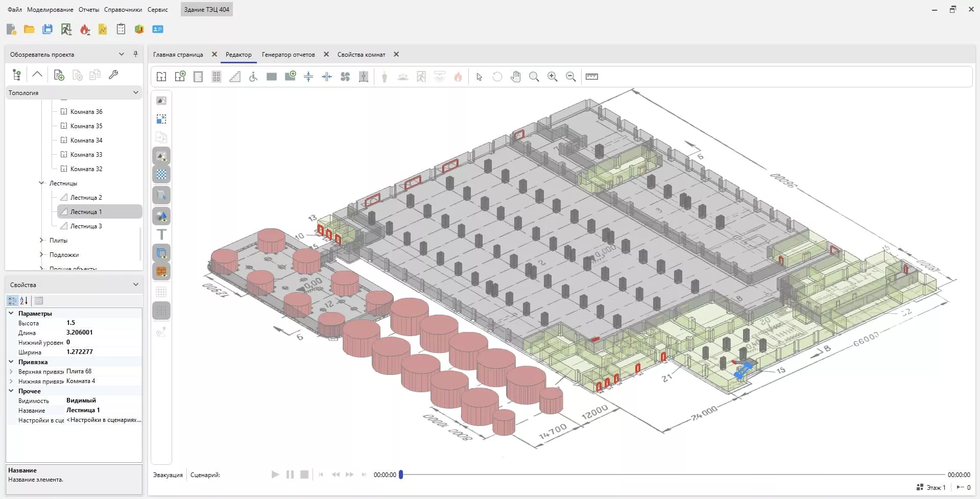Screen dimensions: 980x499
Task: Collapse the Лестницы tree node
Action: point(42,183)
